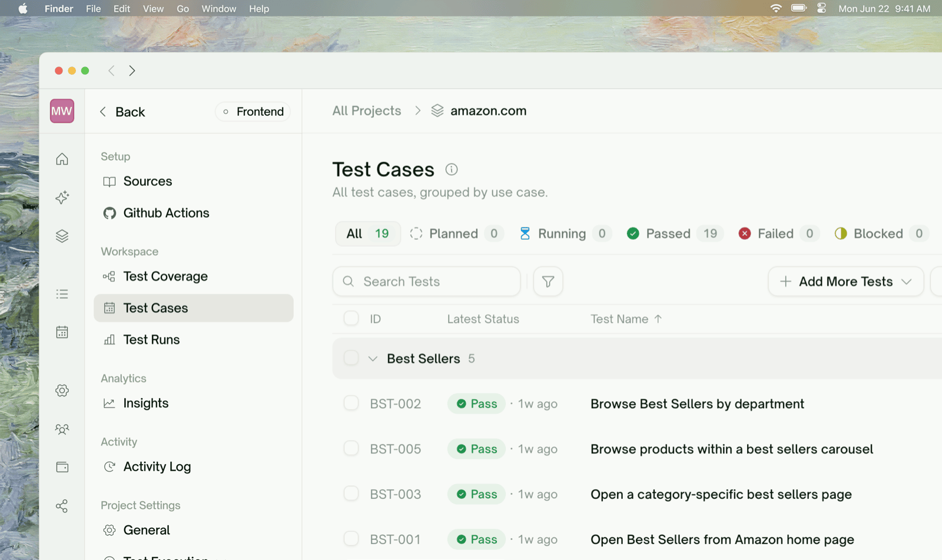This screenshot has width=942, height=560.
Task: Check the Best Sellers group checkbox
Action: click(x=351, y=358)
